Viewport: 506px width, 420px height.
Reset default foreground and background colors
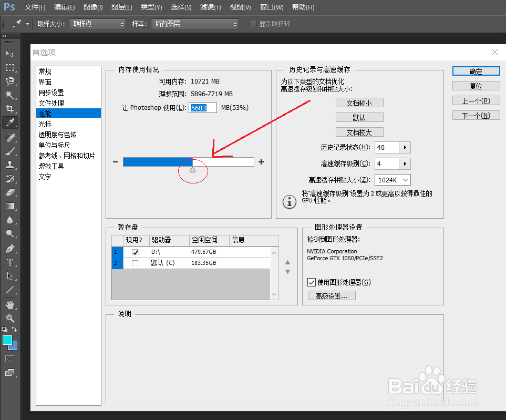click(x=5, y=329)
